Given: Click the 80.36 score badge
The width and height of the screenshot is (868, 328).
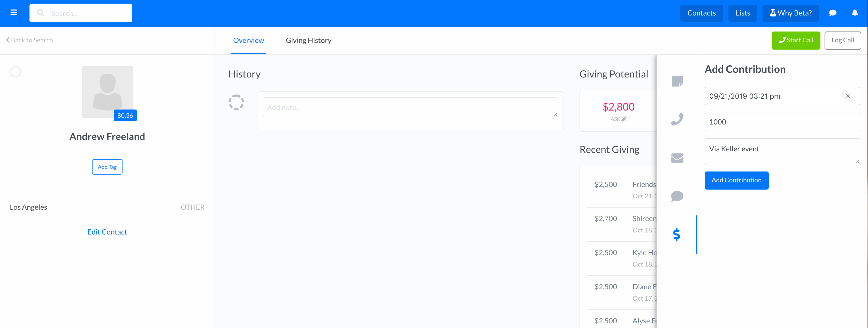Looking at the screenshot, I should 125,115.
